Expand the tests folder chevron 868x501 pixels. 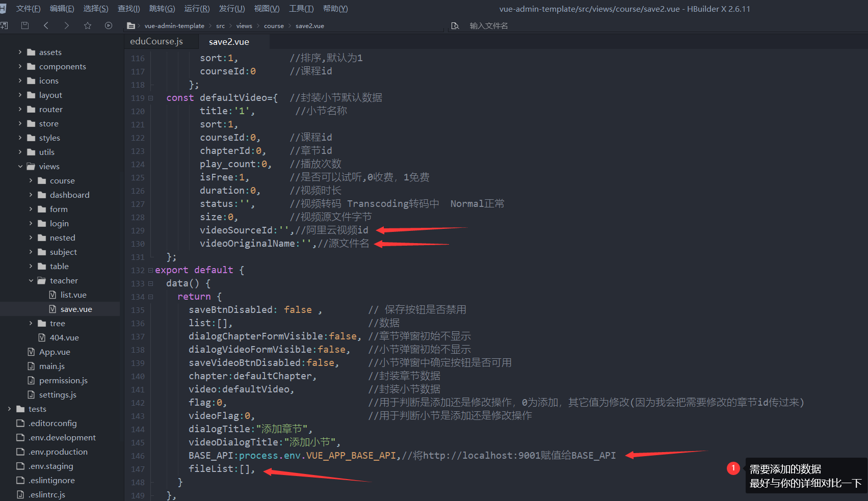pos(9,409)
